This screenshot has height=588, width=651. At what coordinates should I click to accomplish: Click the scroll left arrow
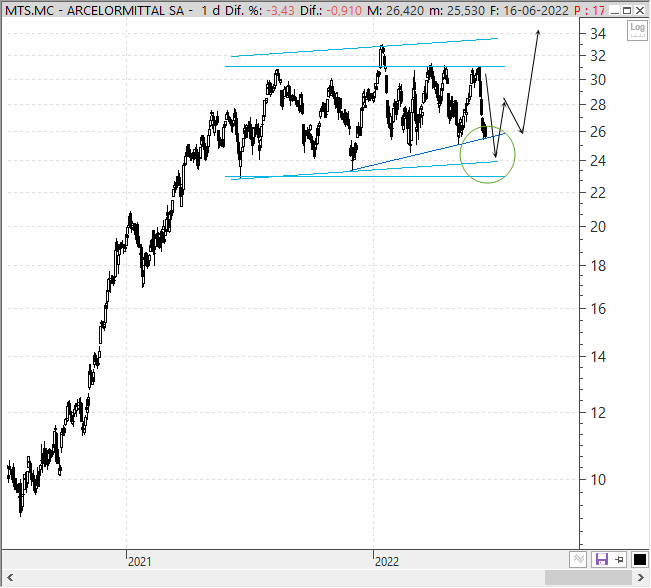(x=10, y=577)
